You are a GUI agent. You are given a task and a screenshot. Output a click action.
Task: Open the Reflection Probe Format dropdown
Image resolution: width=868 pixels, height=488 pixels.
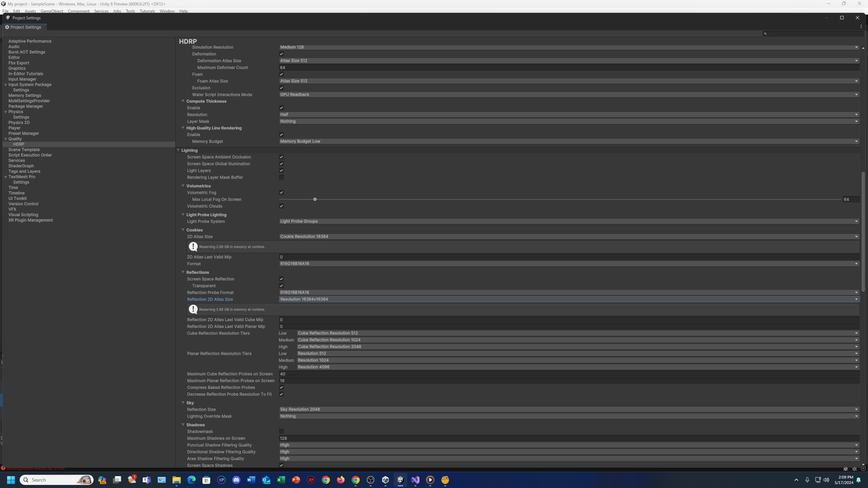point(569,293)
